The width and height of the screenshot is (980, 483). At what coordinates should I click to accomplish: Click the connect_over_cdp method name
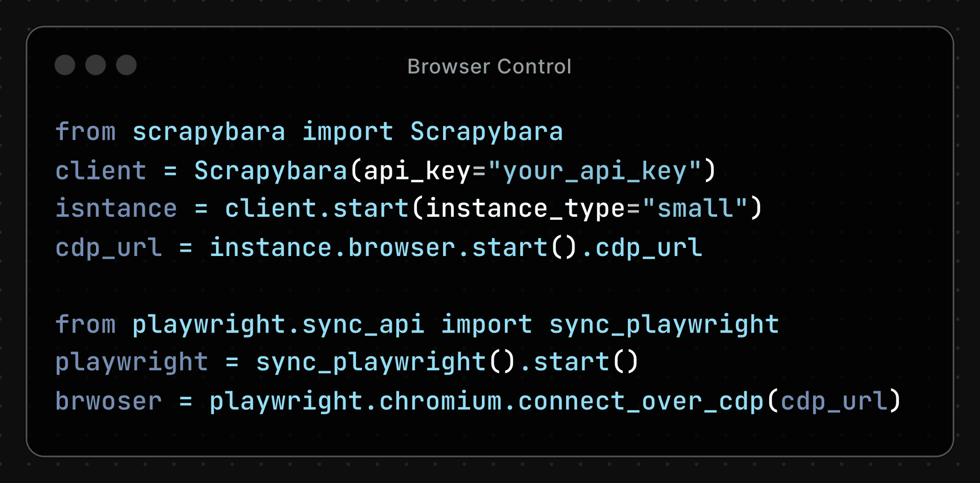pos(641,401)
